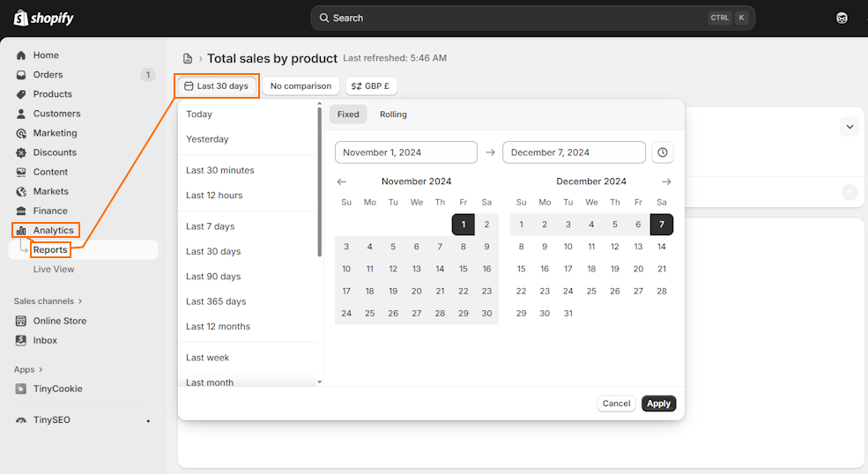The height and width of the screenshot is (474, 868).
Task: Click the TinySEO app icon
Action: click(x=21, y=420)
